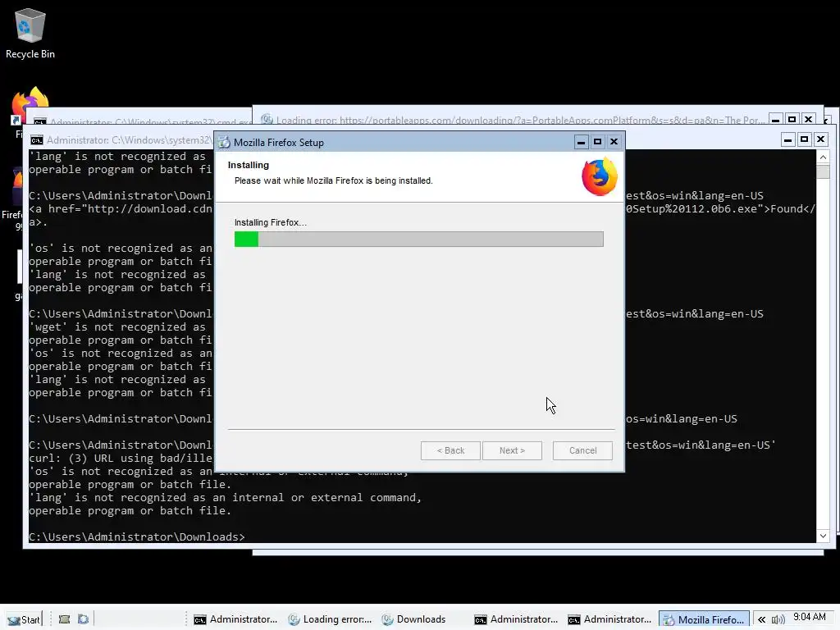The height and width of the screenshot is (630, 840).
Task: Click the 'curl: (3) URL using bad/ille' line
Action: 121,459
